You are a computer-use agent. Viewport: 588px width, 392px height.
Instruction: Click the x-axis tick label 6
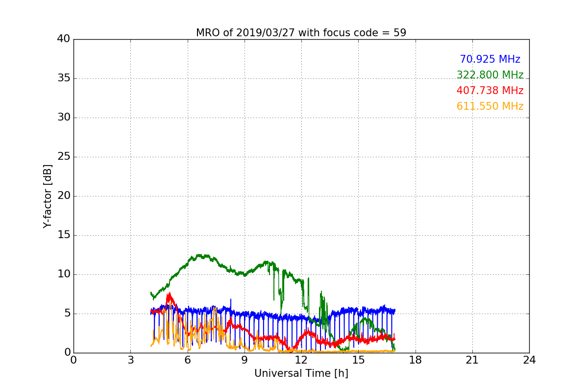tap(188, 360)
